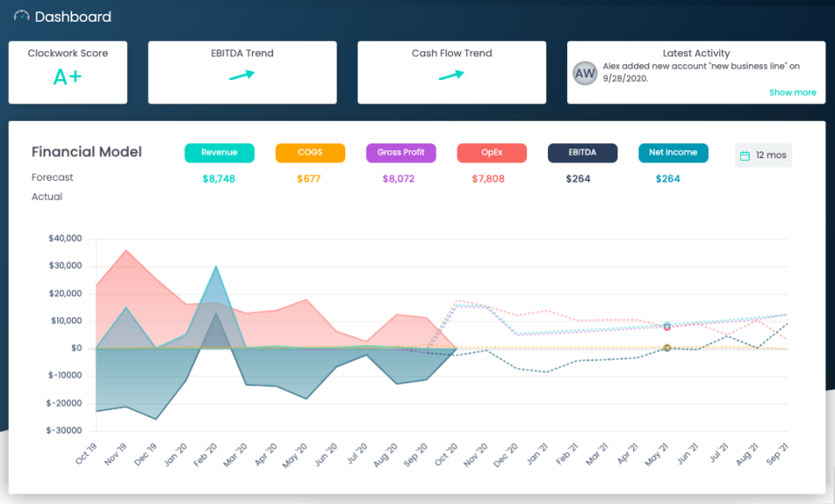Click the Show more link
Screen dimensions: 835x504
point(792,92)
